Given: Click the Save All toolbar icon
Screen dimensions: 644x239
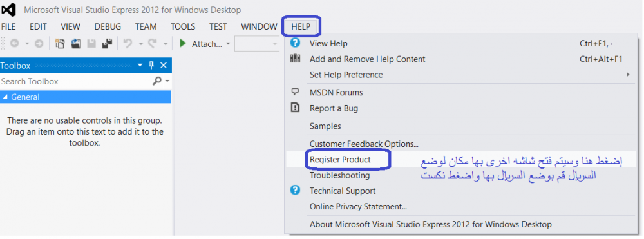Looking at the screenshot, I should click(107, 44).
